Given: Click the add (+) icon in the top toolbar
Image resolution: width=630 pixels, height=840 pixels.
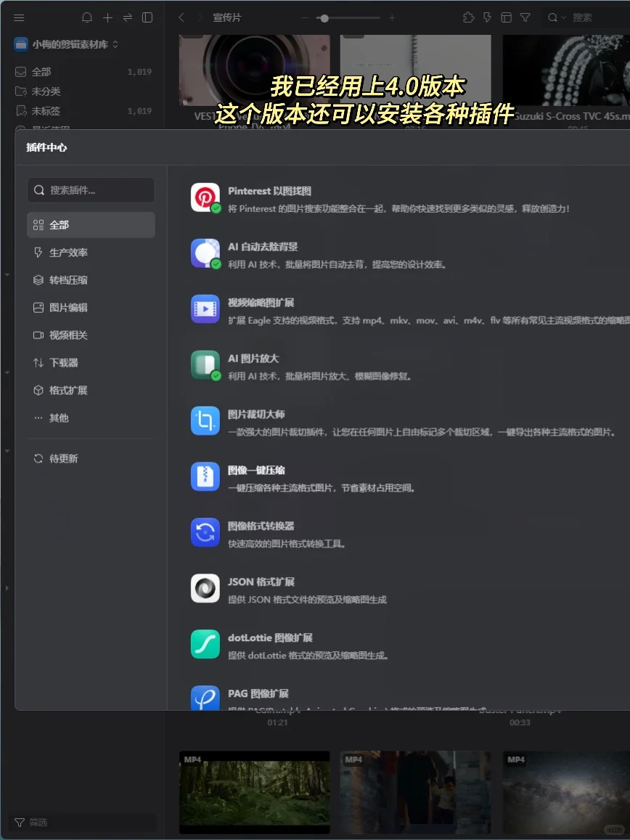Looking at the screenshot, I should click(107, 17).
